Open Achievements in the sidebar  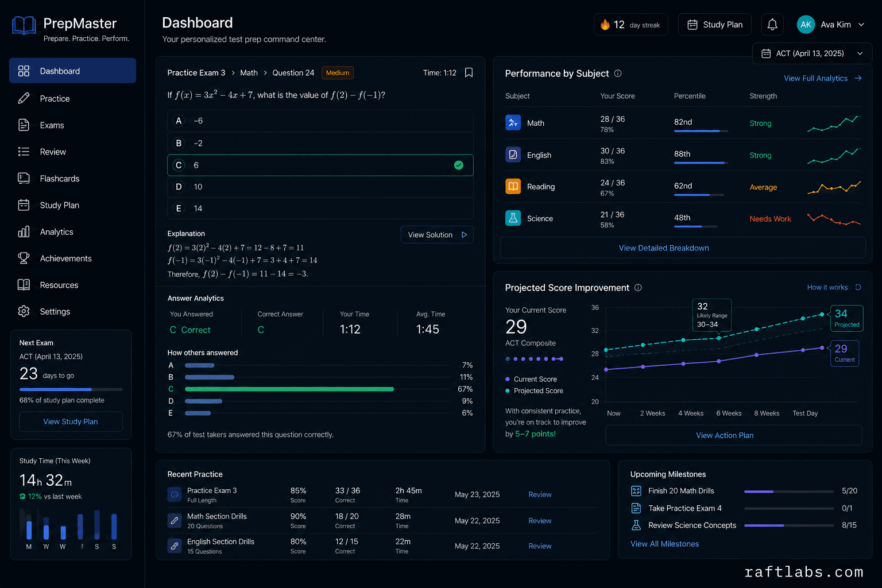click(x=72, y=258)
